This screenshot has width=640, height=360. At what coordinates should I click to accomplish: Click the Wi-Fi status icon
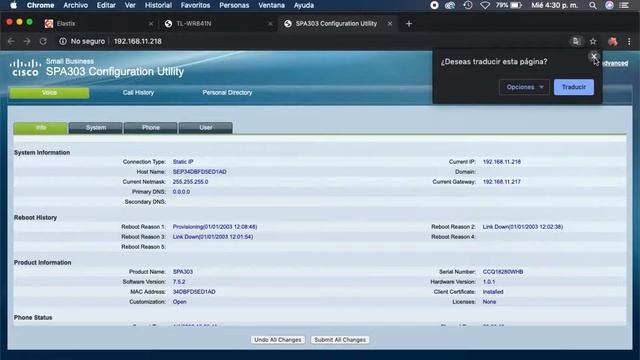pyautogui.click(x=485, y=5)
